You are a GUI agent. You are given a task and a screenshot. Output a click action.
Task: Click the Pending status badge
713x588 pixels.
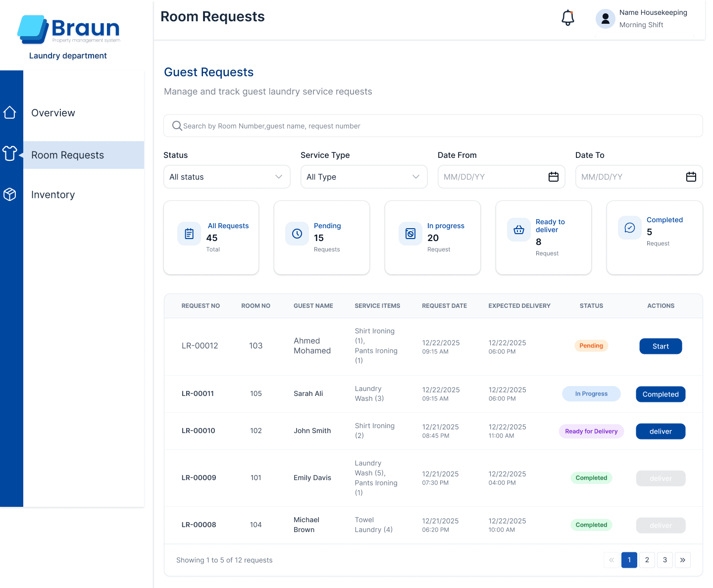tap(591, 345)
